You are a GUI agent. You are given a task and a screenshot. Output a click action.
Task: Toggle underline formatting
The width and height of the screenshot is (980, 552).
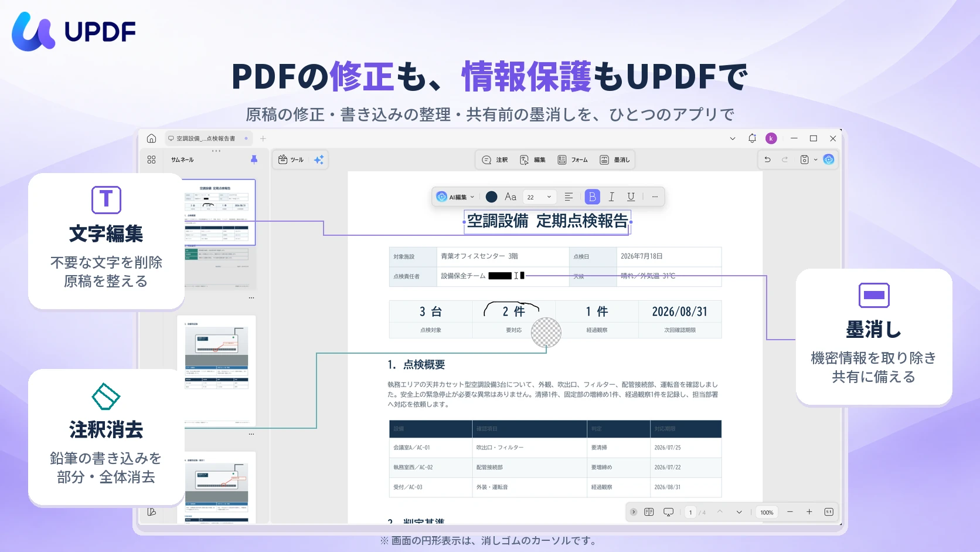point(631,197)
